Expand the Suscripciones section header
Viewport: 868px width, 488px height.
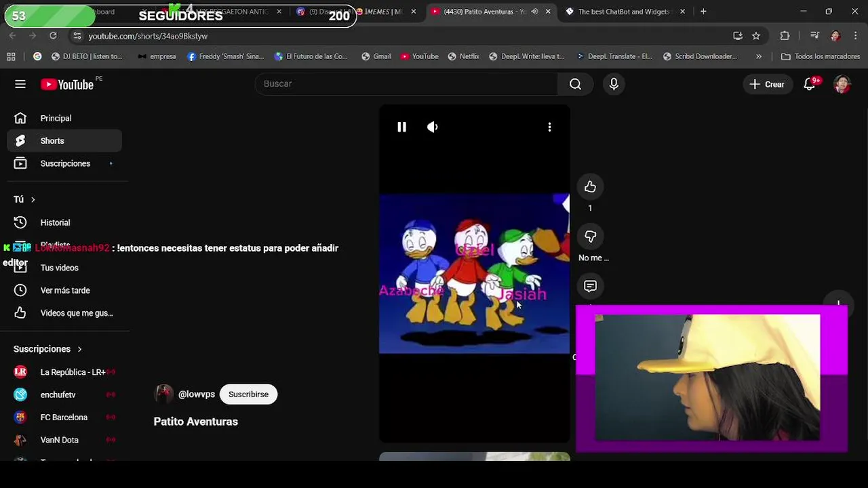(x=47, y=349)
